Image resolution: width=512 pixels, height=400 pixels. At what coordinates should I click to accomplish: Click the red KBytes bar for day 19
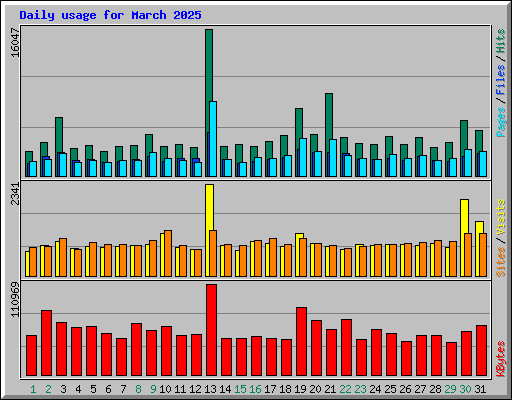point(301,342)
